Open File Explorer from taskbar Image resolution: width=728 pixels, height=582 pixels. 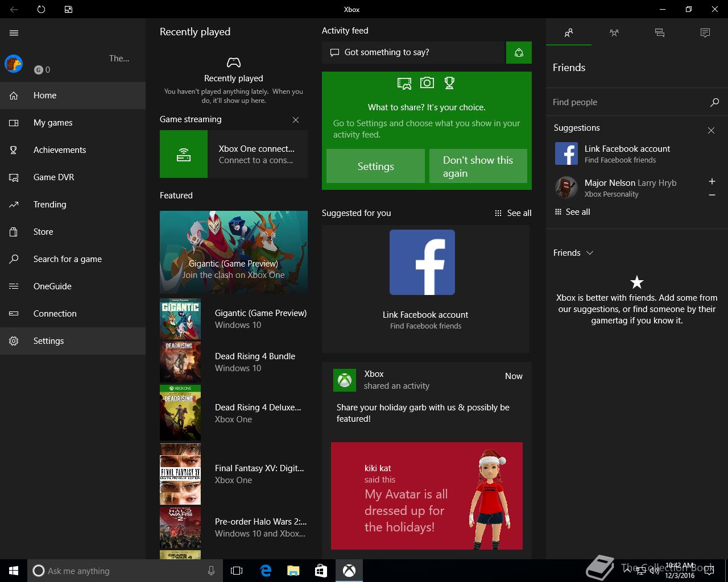(x=293, y=571)
